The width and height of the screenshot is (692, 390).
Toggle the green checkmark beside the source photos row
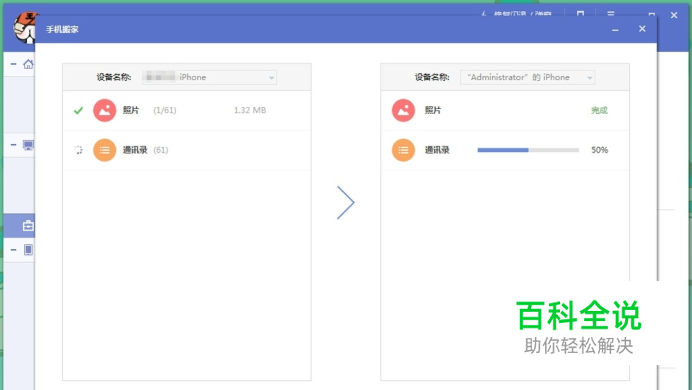pyautogui.click(x=78, y=110)
